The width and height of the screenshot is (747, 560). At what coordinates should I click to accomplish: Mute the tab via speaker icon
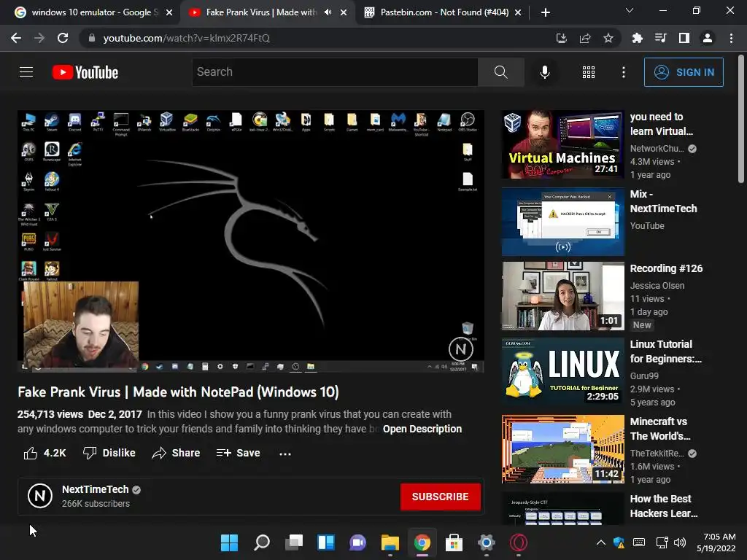(328, 12)
